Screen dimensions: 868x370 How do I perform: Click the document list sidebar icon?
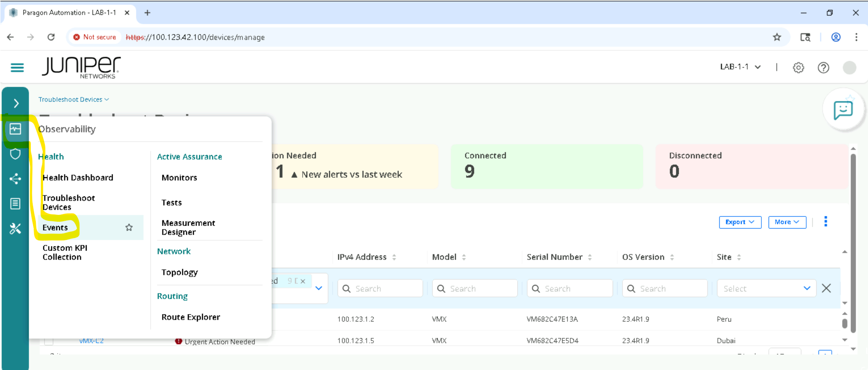[15, 204]
